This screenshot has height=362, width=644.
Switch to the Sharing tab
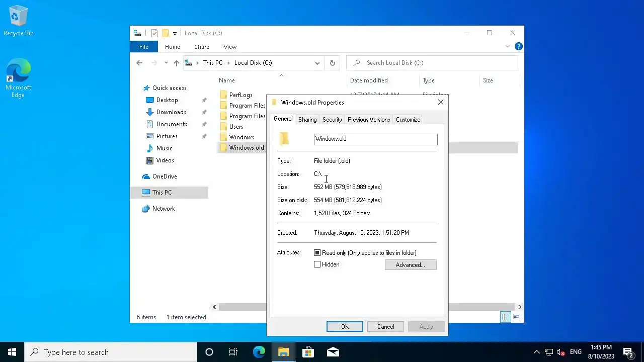(x=307, y=120)
